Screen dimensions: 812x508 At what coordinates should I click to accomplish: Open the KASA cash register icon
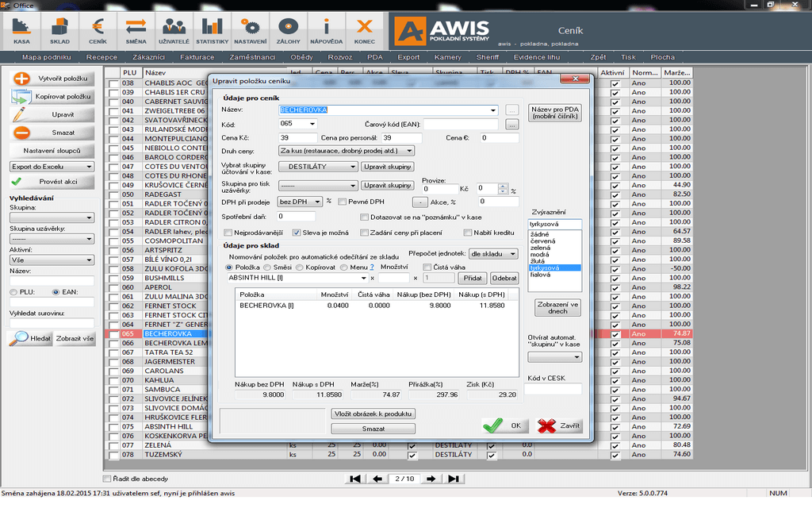[21, 31]
